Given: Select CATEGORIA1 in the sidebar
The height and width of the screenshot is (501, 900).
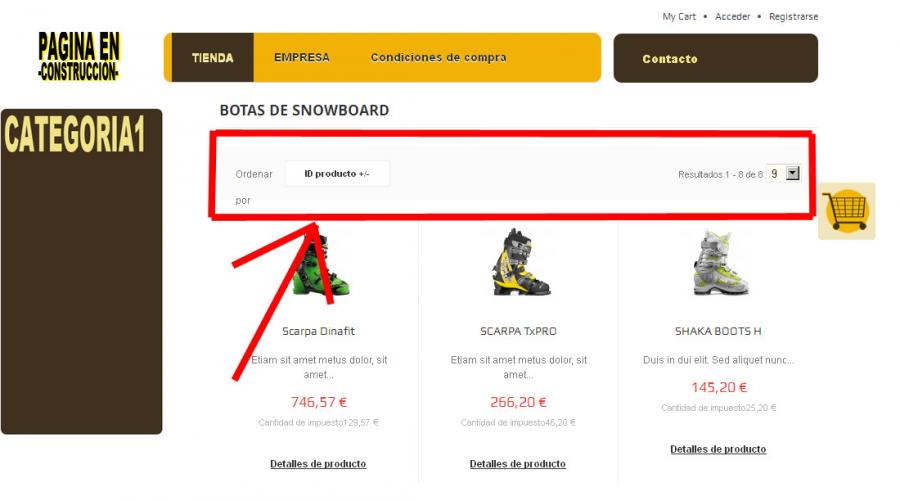Looking at the screenshot, I should 75,134.
